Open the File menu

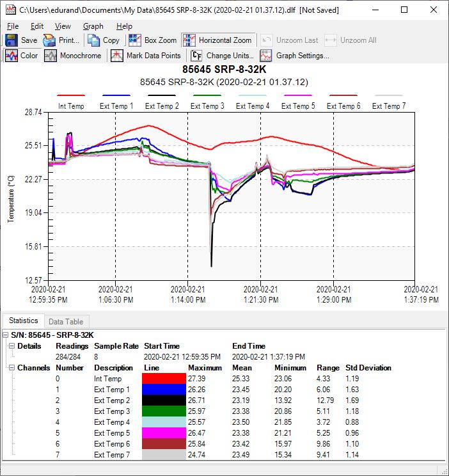(13, 26)
